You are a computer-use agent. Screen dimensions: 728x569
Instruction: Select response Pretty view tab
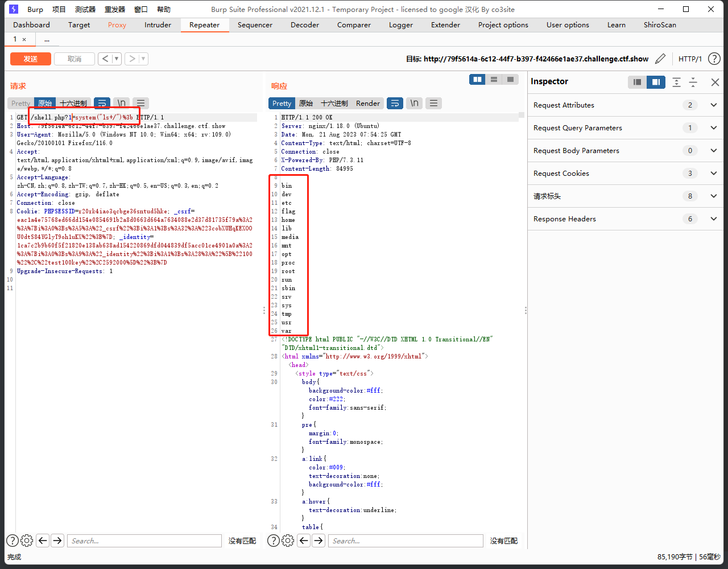(x=282, y=103)
